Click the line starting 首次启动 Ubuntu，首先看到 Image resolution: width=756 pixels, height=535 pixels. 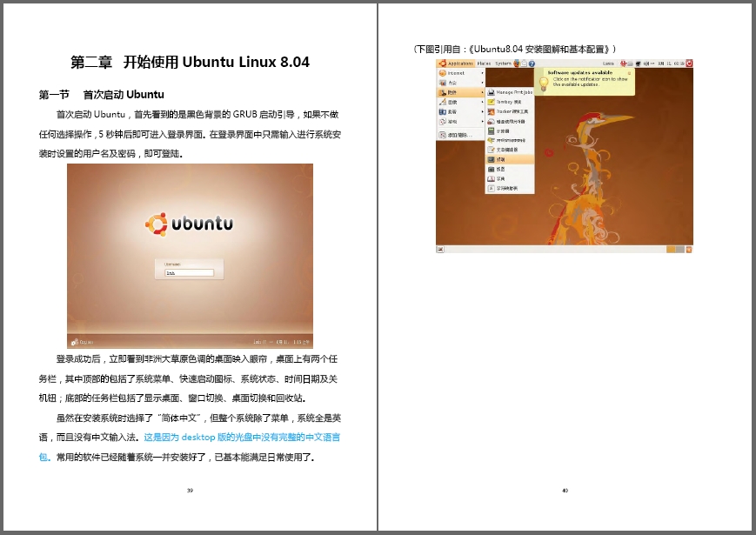197,115
